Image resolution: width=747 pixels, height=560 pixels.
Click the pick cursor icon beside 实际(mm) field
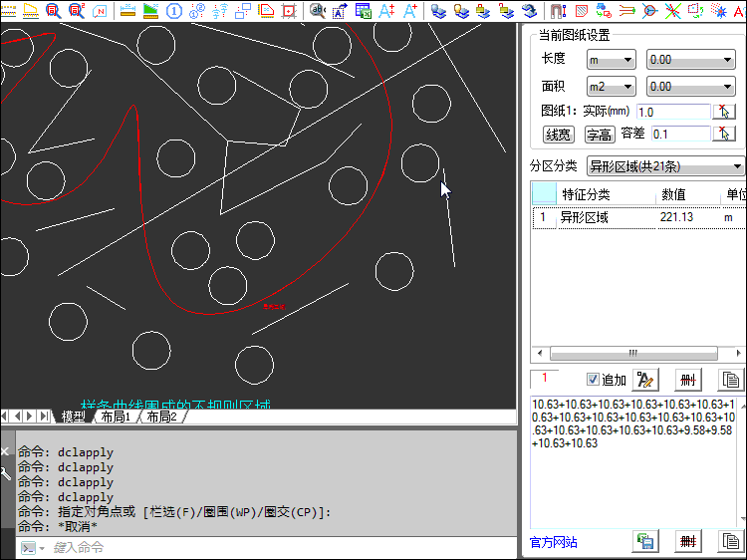726,112
